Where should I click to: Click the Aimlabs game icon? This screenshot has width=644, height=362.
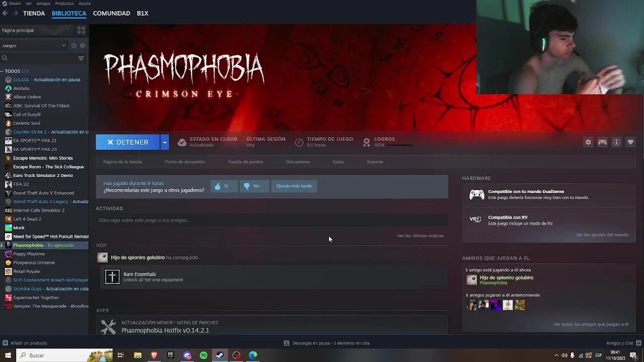(x=8, y=88)
